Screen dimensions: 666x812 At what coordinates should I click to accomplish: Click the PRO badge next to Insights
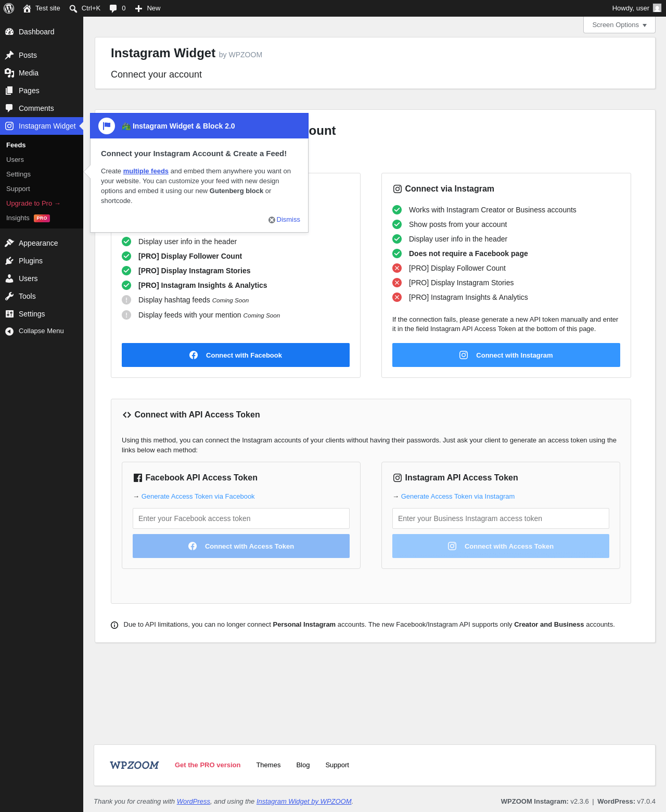coord(42,218)
